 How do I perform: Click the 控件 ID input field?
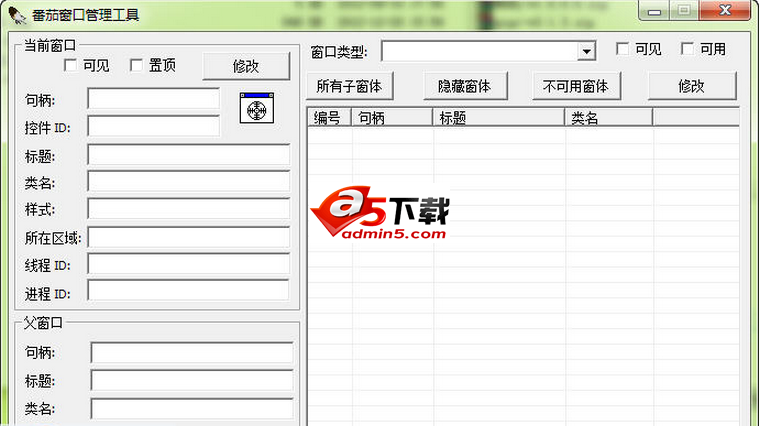tap(154, 126)
